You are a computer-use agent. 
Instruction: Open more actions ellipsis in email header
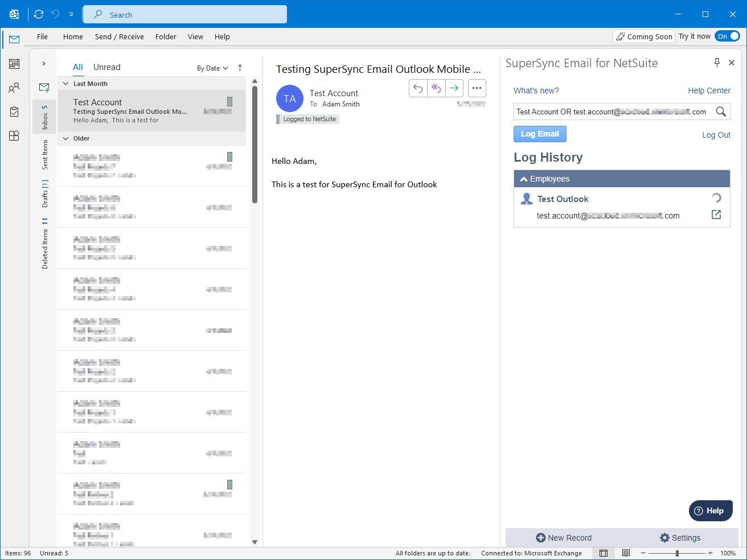coord(477,88)
